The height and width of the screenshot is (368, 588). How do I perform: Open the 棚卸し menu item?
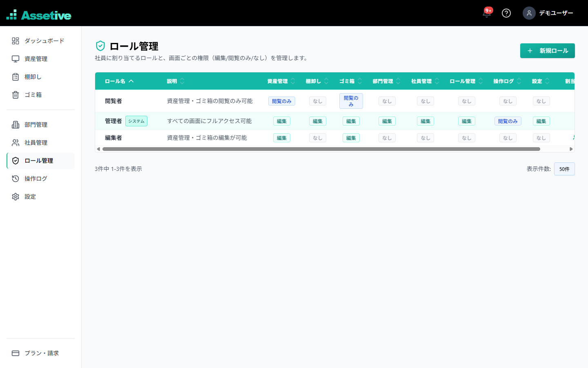tap(41, 77)
